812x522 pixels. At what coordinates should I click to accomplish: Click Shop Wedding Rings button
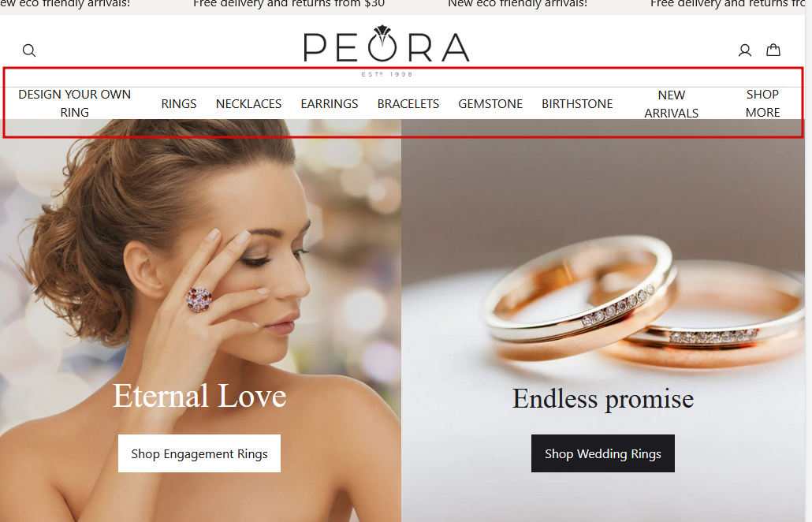603,453
